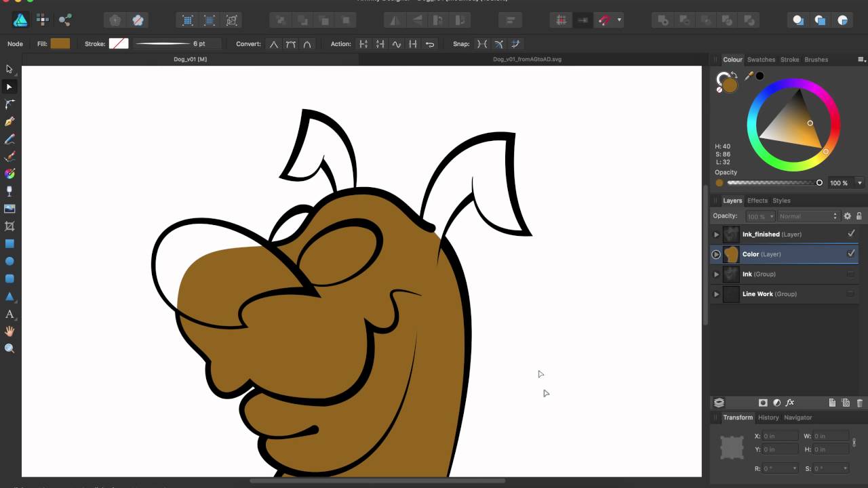Select the Pencil tool
Viewport: 868px width, 488px height.
9,139
